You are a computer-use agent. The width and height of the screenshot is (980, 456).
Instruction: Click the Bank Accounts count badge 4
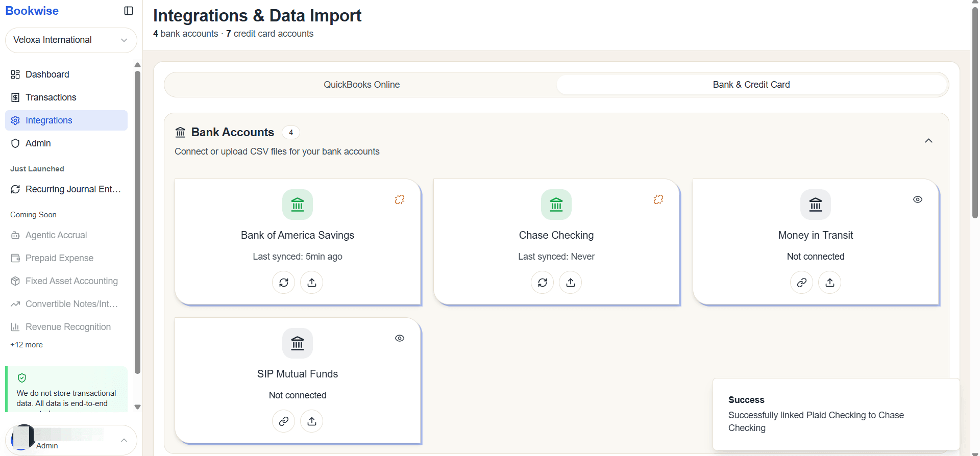click(291, 133)
